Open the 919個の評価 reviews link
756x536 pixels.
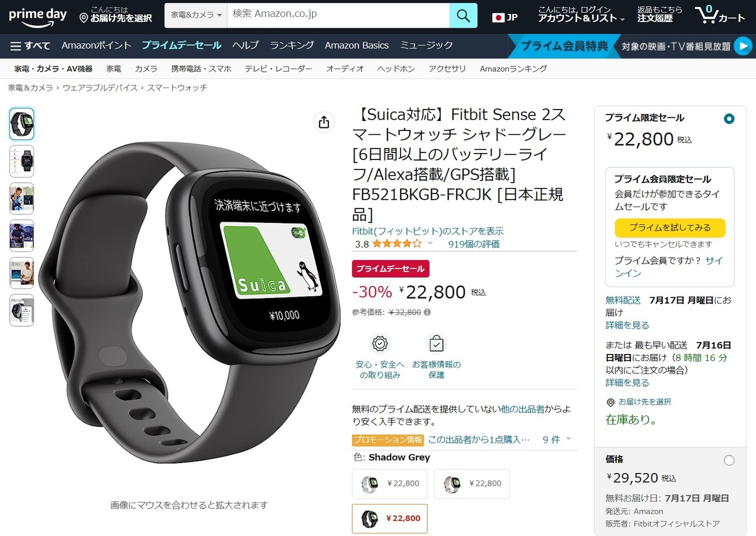coord(474,244)
